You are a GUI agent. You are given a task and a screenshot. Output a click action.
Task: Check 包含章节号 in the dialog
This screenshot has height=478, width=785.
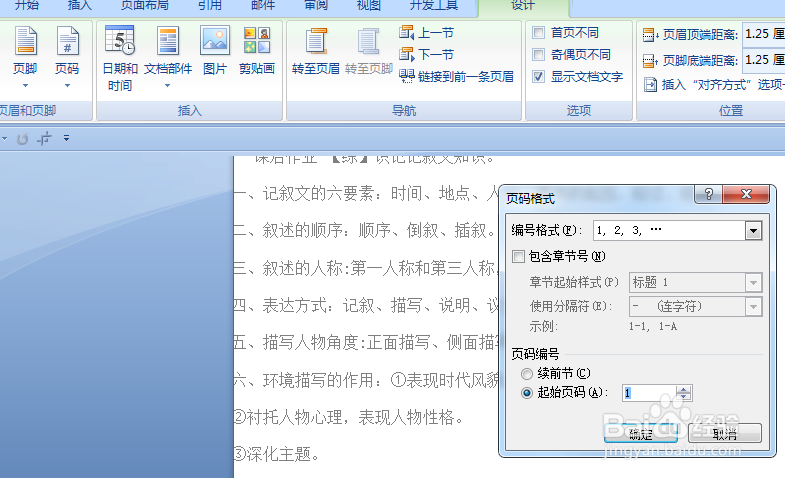click(519, 257)
